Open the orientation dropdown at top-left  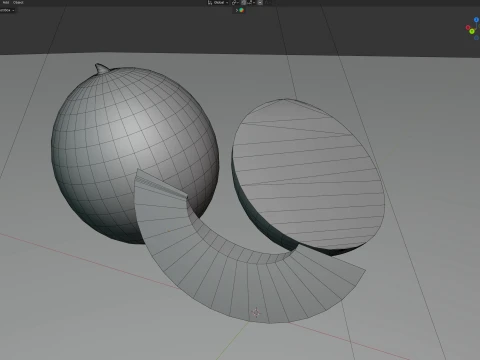tap(7, 10)
